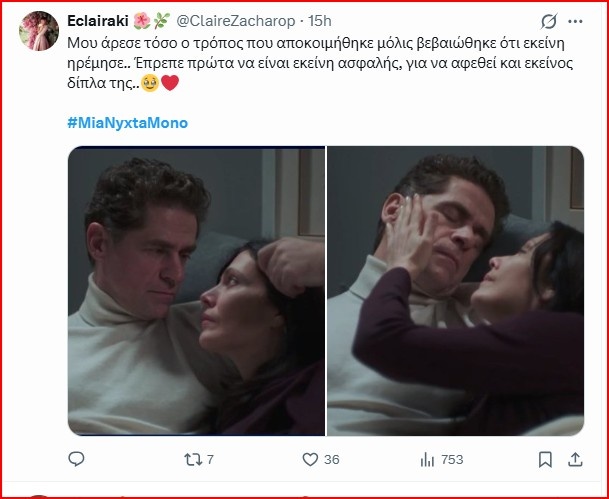Open Eclairaki's profile picture
Viewport: 609px width, 499px height.
36,30
